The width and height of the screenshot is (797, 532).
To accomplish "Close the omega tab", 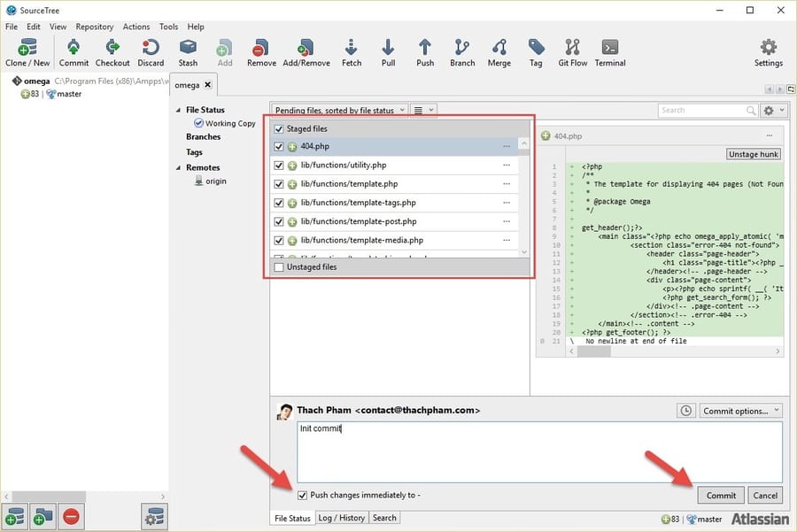I will point(207,85).
